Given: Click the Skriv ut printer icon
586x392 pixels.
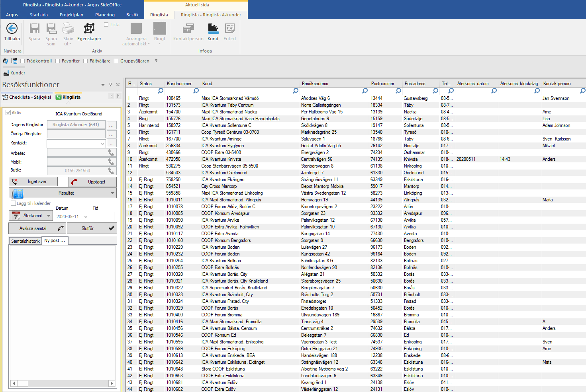Looking at the screenshot, I should pyautogui.click(x=68, y=28).
